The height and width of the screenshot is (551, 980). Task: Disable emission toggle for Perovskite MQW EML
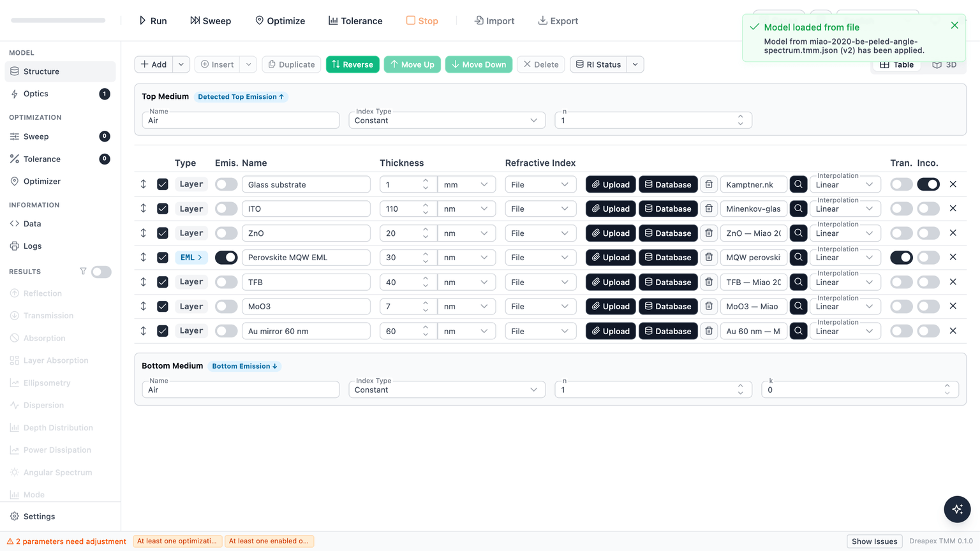coord(226,258)
